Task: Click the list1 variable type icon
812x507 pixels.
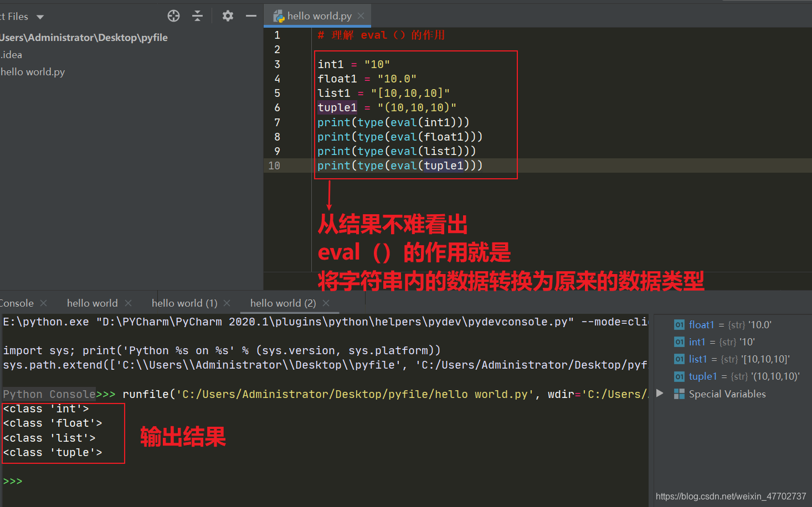Action: click(x=679, y=359)
